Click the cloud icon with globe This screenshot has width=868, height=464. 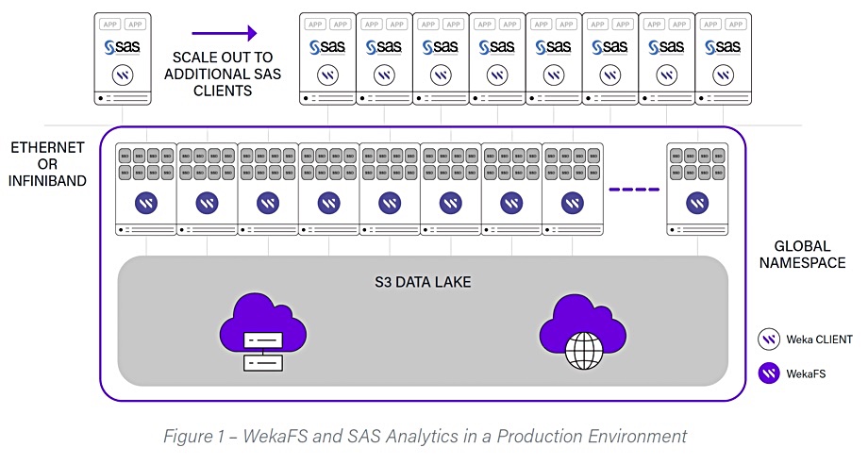(583, 332)
